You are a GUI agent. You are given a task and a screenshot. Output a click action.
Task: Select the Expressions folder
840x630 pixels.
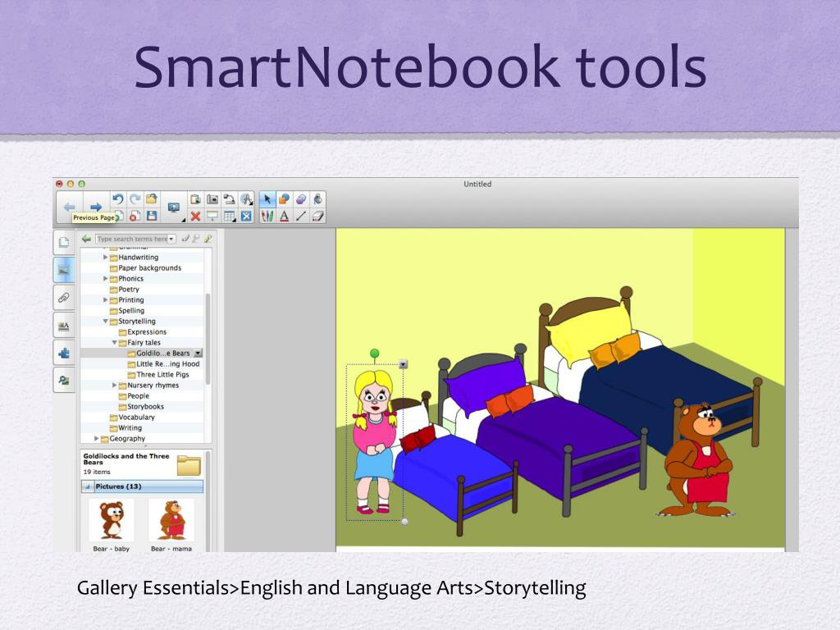tap(143, 332)
